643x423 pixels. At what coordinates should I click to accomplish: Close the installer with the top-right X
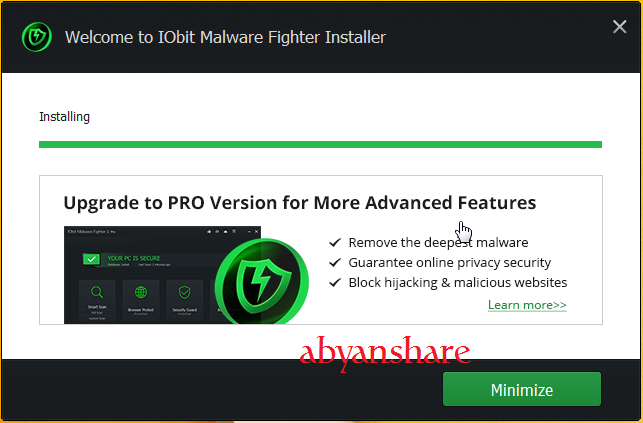620,27
